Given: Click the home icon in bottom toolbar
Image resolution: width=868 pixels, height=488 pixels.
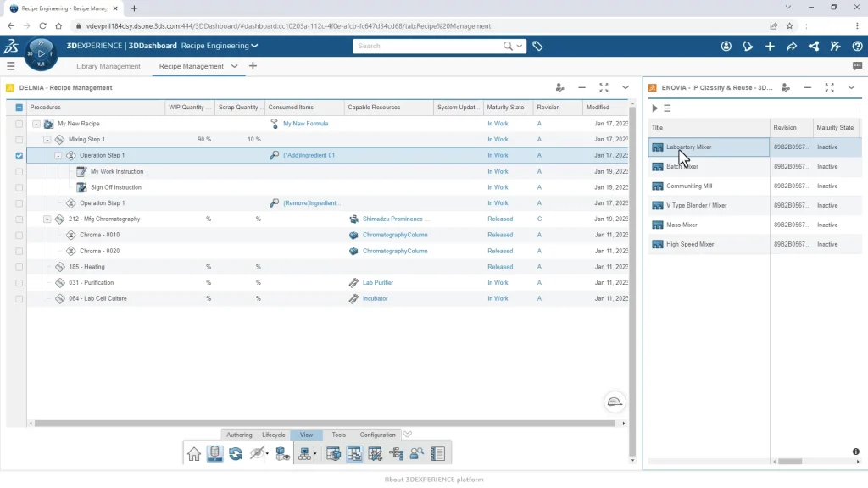Looking at the screenshot, I should [x=194, y=454].
